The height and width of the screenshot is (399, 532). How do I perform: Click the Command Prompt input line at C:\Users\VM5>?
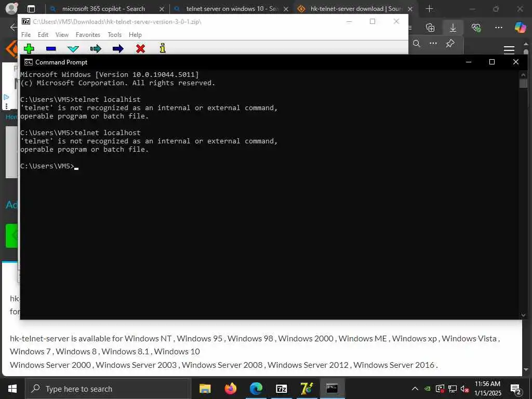click(49, 166)
